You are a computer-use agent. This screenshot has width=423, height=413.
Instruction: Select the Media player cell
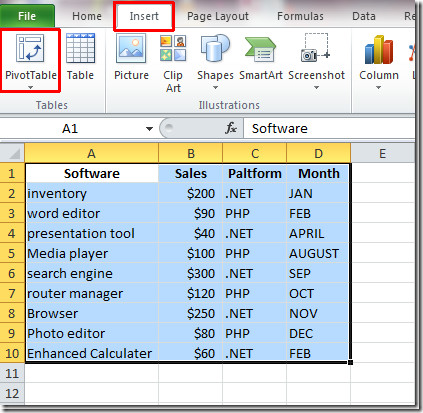coord(92,253)
